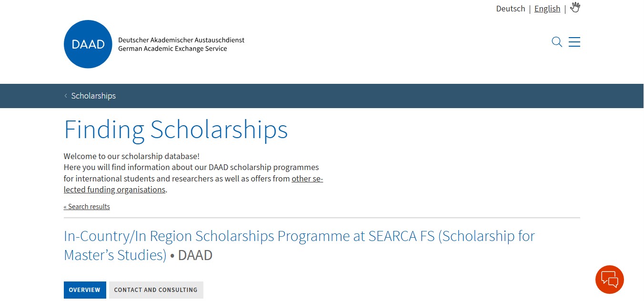This screenshot has height=301, width=644.
Task: Click the grey DAAD label after title
Action: pyautogui.click(x=195, y=255)
